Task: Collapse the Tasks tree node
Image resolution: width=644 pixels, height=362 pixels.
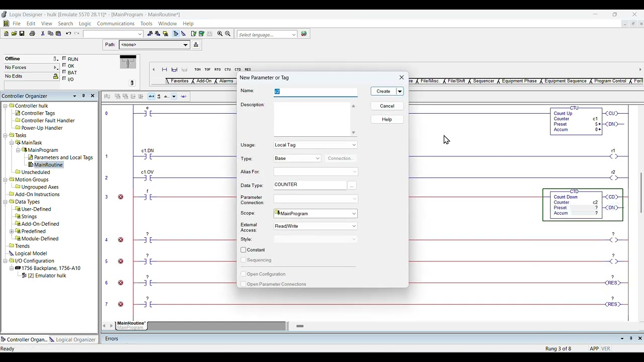Action: pos(5,135)
